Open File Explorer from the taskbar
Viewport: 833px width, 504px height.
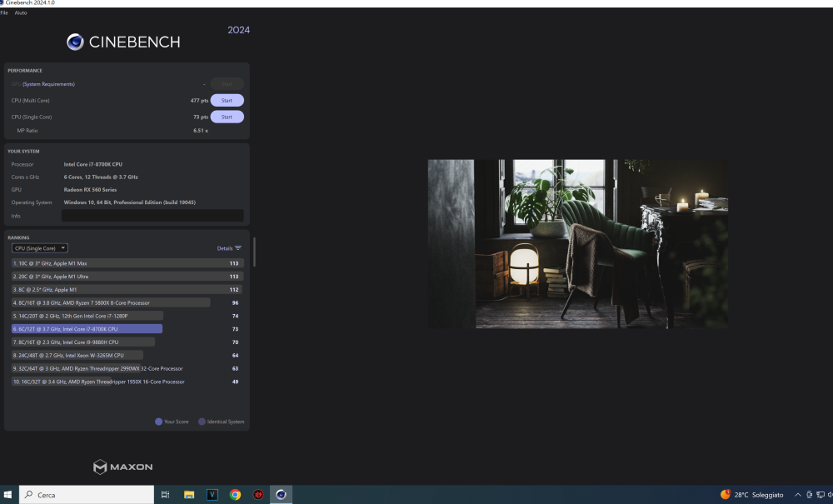188,495
